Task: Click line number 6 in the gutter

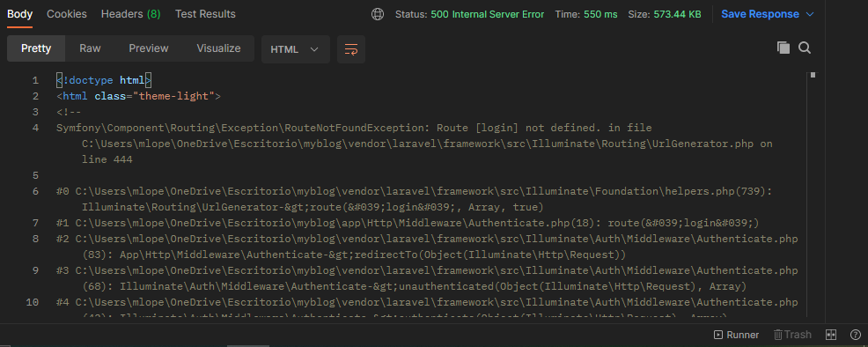Action: tap(35, 191)
